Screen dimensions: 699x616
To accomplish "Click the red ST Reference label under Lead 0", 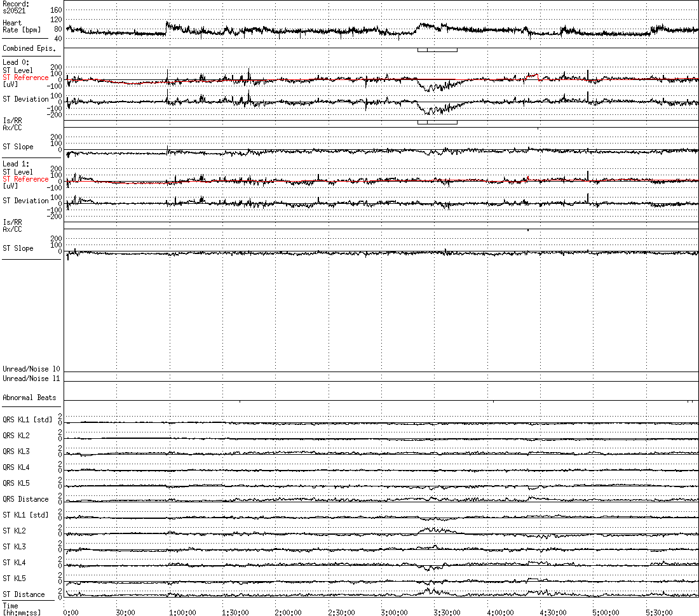I will tap(25, 77).
